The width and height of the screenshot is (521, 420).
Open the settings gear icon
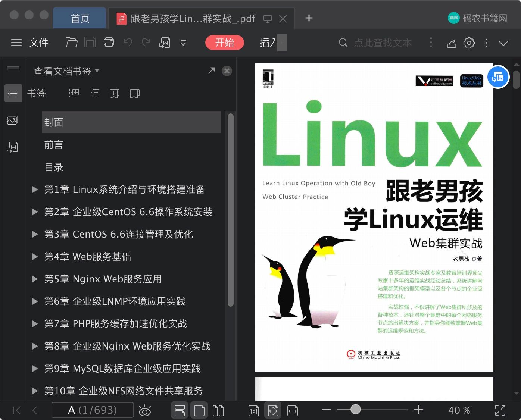[469, 43]
